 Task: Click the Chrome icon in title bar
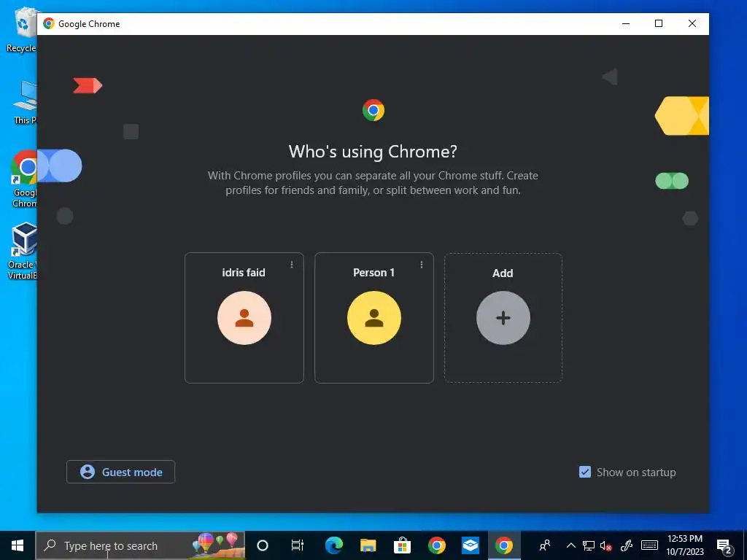49,23
